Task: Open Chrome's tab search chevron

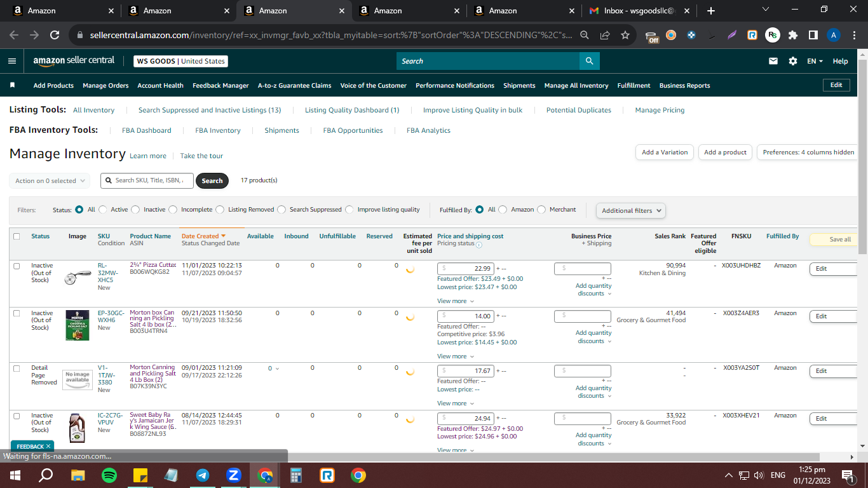Action: 765,10
